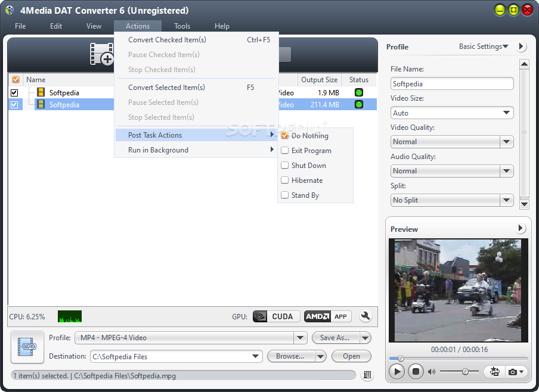Enable AMD APP GPU acceleration
The image size is (539, 392).
click(x=327, y=316)
